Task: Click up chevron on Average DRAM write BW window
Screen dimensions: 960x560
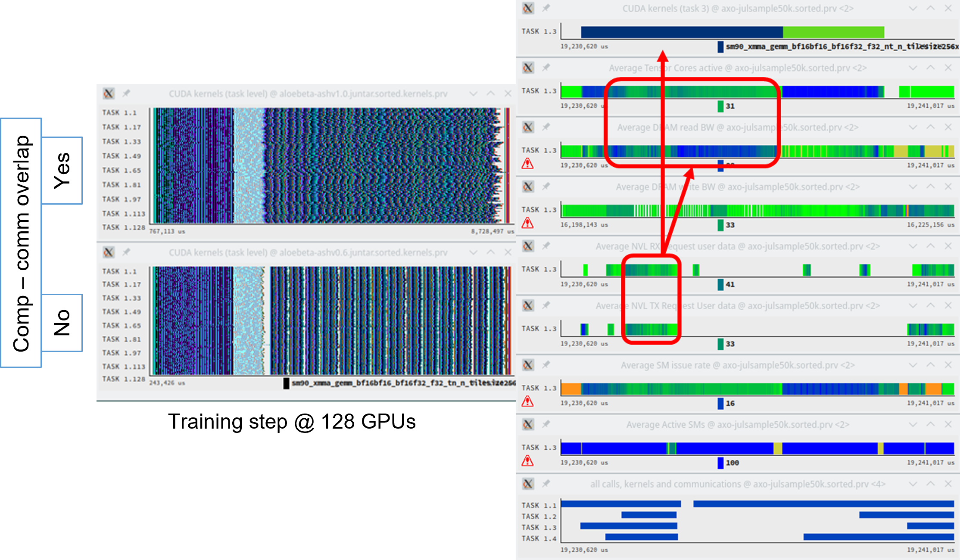Action: 930,187
